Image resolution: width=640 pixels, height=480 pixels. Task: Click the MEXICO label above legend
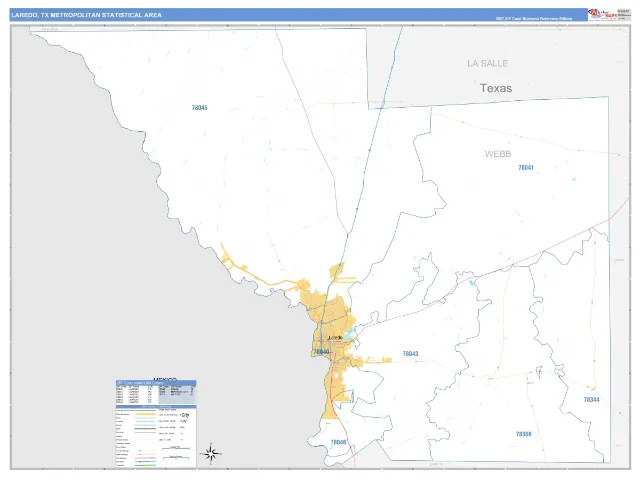click(165, 379)
